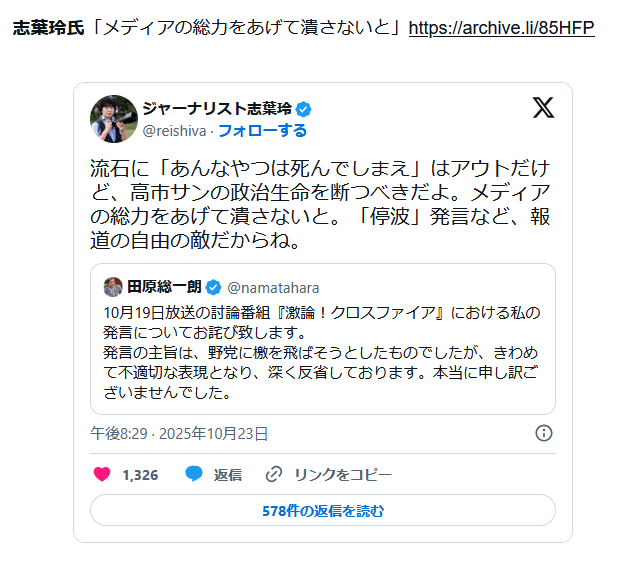This screenshot has height=572, width=619.
Task: Open the tweet timestamp 午後8:29 · 2025年10月23日
Action: click(179, 433)
